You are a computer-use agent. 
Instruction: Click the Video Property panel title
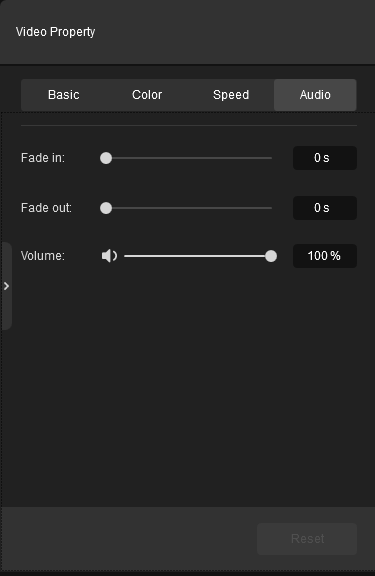pos(55,32)
